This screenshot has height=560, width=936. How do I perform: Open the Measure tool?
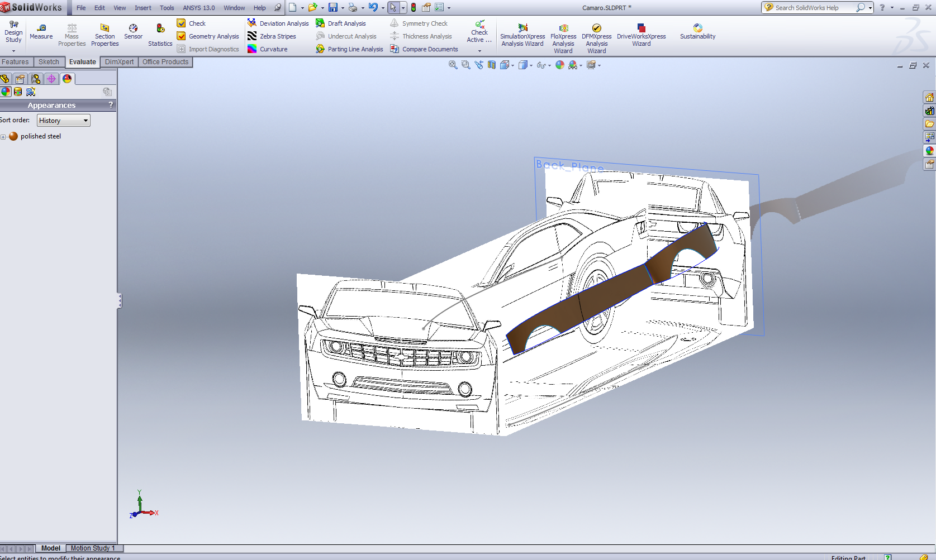[x=41, y=32]
